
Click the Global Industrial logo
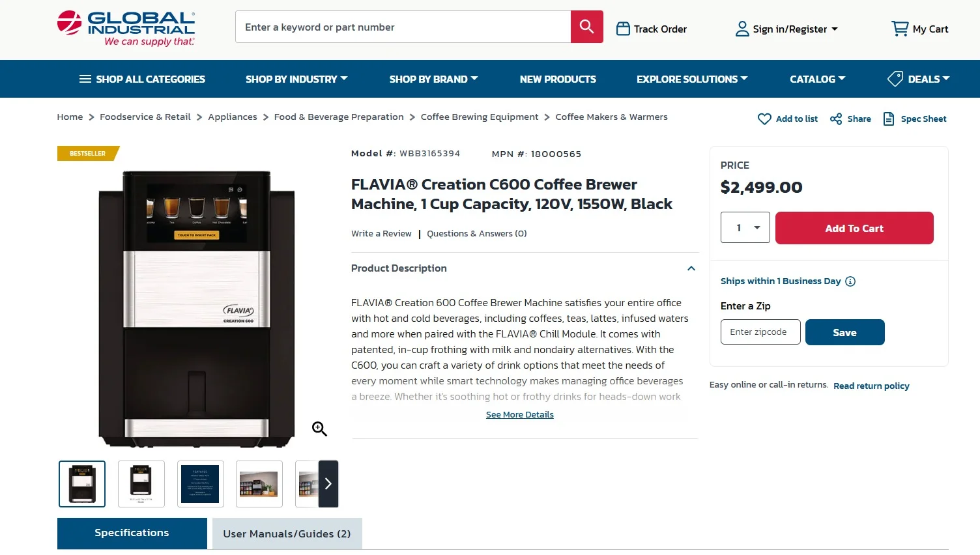126,29
